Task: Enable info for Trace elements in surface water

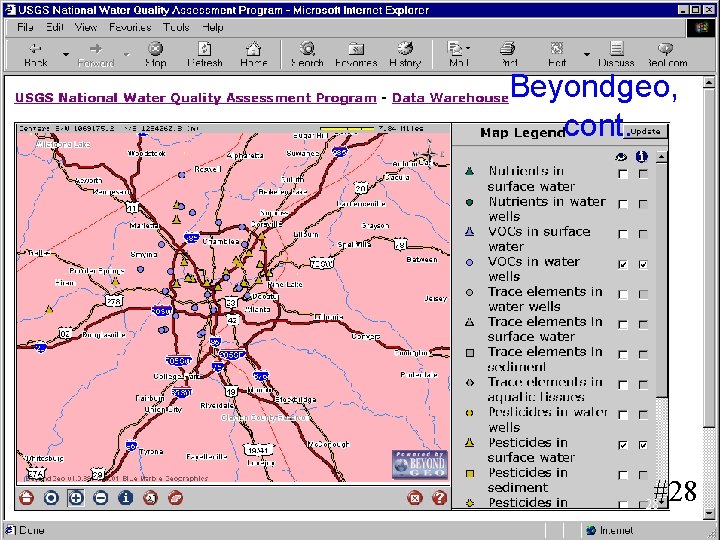Action: (x=643, y=325)
